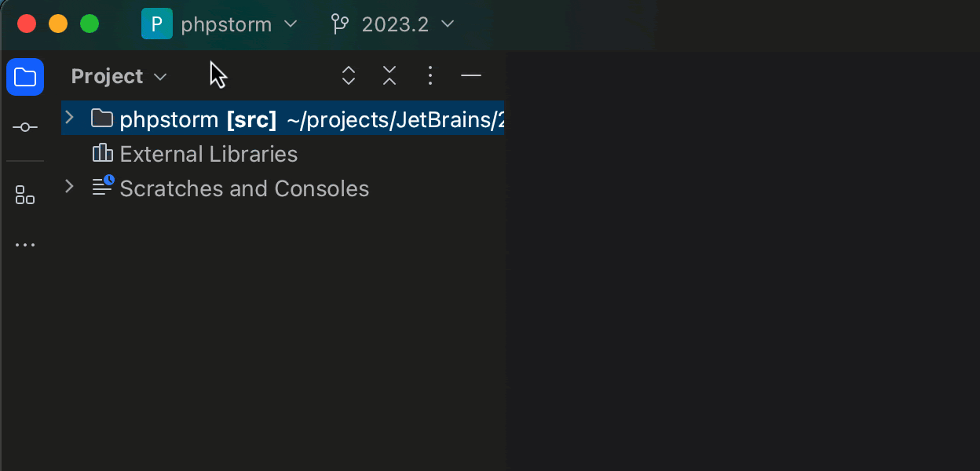Expand the phpstorm [src] folder
Screen dimensions: 980x471
tap(69, 118)
